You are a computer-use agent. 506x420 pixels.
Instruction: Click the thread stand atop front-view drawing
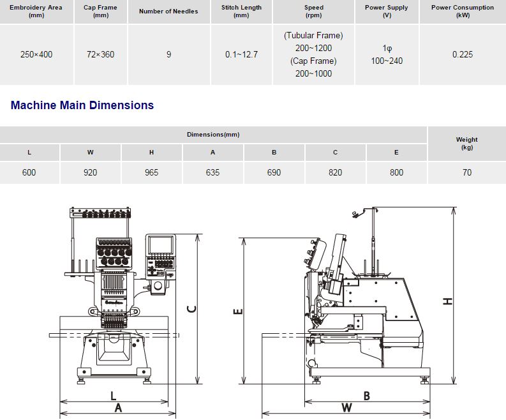click(100, 213)
